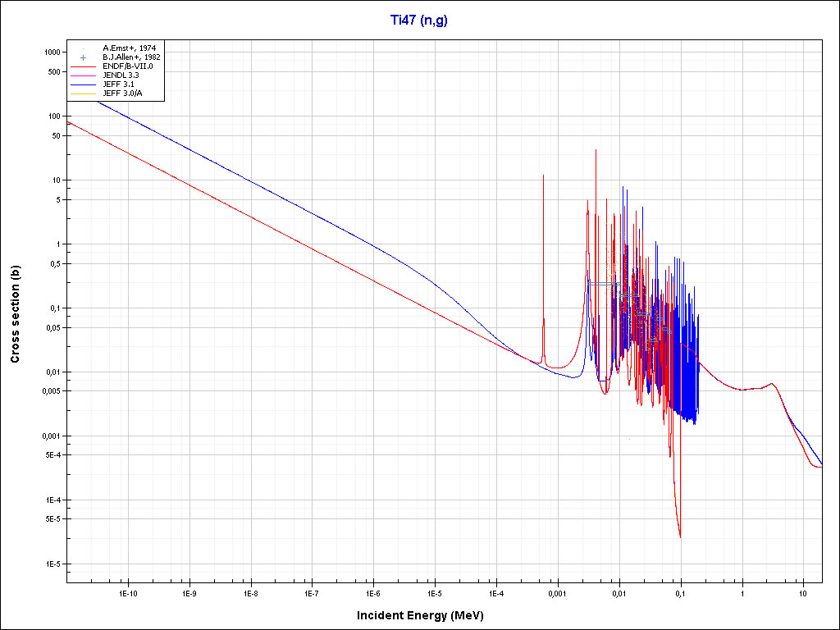This screenshot has height=630, width=840.
Task: Select the B.J.Allen+, 1982 legend label
Action: (x=131, y=57)
